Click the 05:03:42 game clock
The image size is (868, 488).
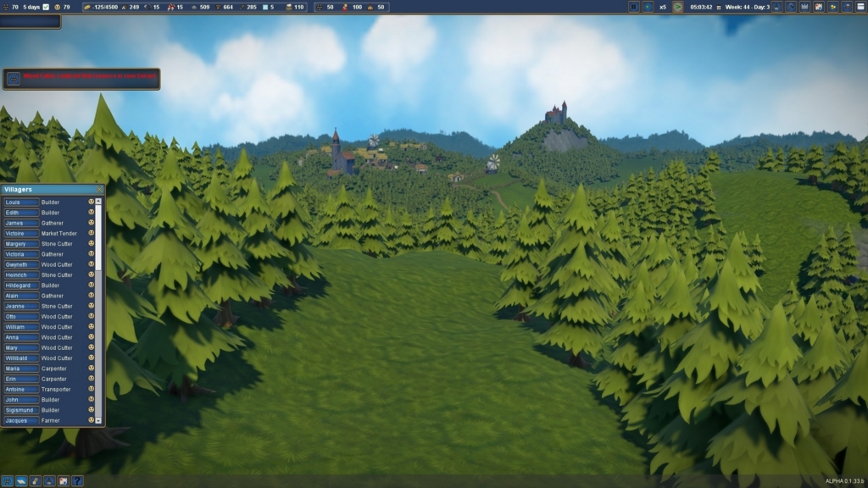coord(701,7)
